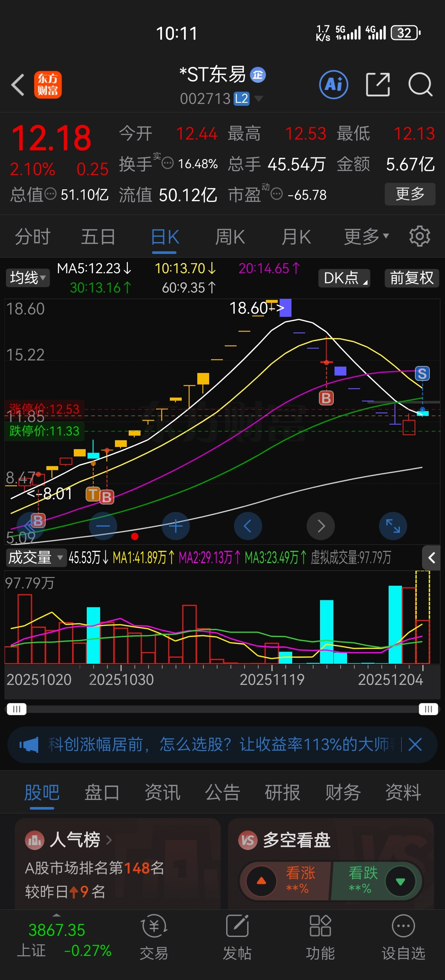445x980 pixels.
Task: Open the search magnifier icon
Action: pyautogui.click(x=420, y=85)
